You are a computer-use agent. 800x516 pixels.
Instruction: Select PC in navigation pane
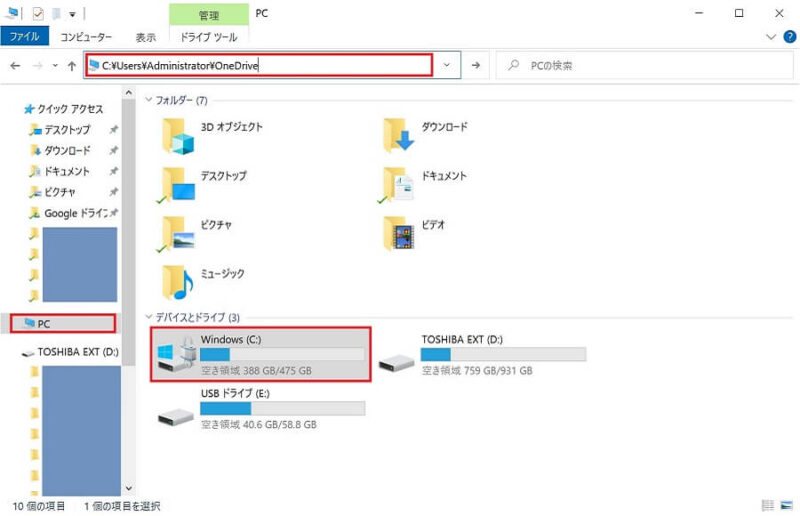click(63, 324)
